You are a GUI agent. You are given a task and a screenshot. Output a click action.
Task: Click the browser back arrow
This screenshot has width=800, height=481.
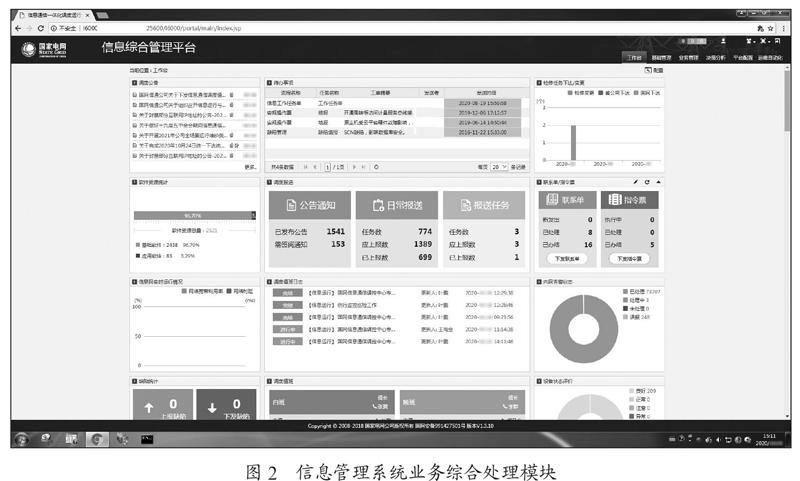point(18,28)
